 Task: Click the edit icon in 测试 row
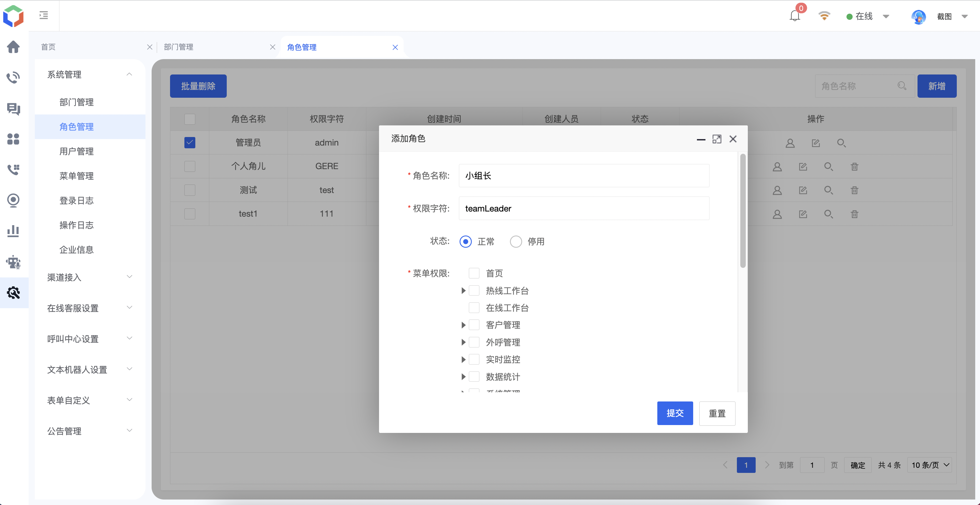[803, 190]
